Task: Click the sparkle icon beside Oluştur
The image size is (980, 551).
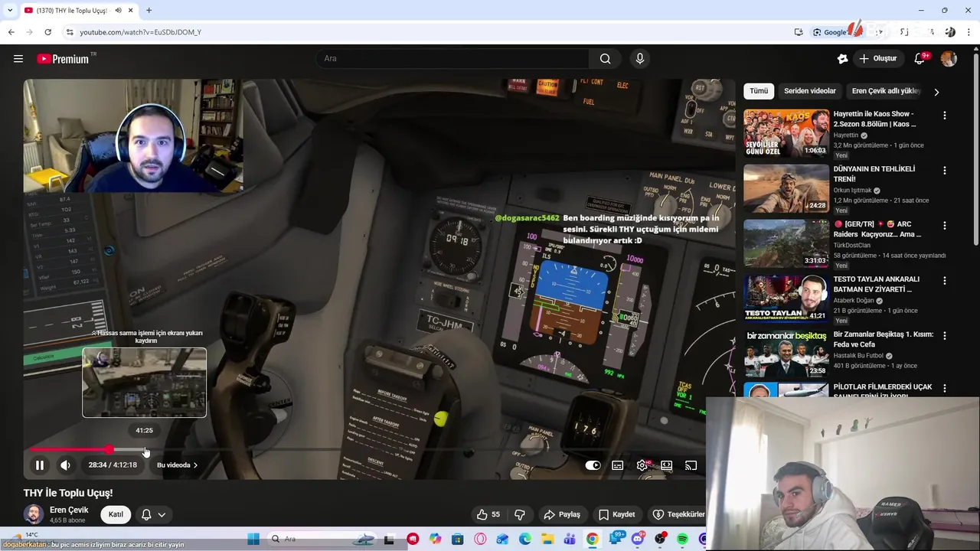Action: 842,59
